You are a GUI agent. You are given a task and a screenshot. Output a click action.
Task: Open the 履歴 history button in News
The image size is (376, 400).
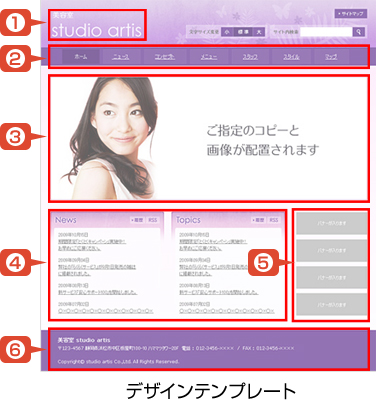tap(137, 220)
